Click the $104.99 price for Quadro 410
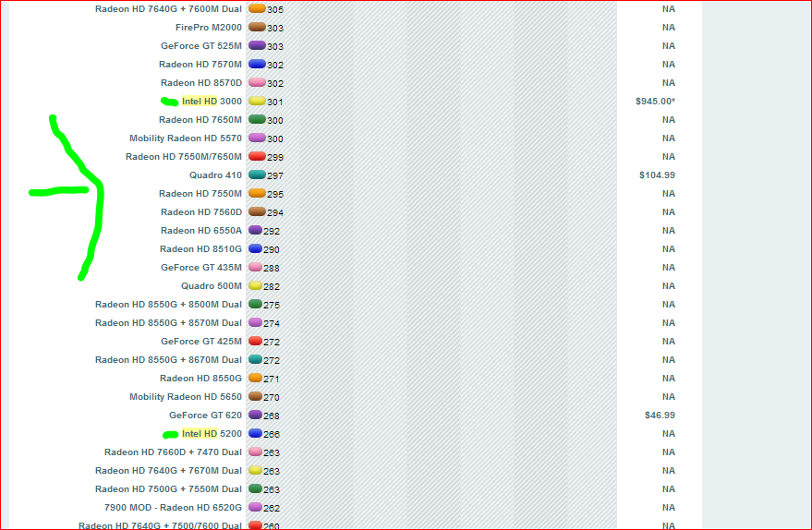Viewport: 812px width, 530px height. 657,175
